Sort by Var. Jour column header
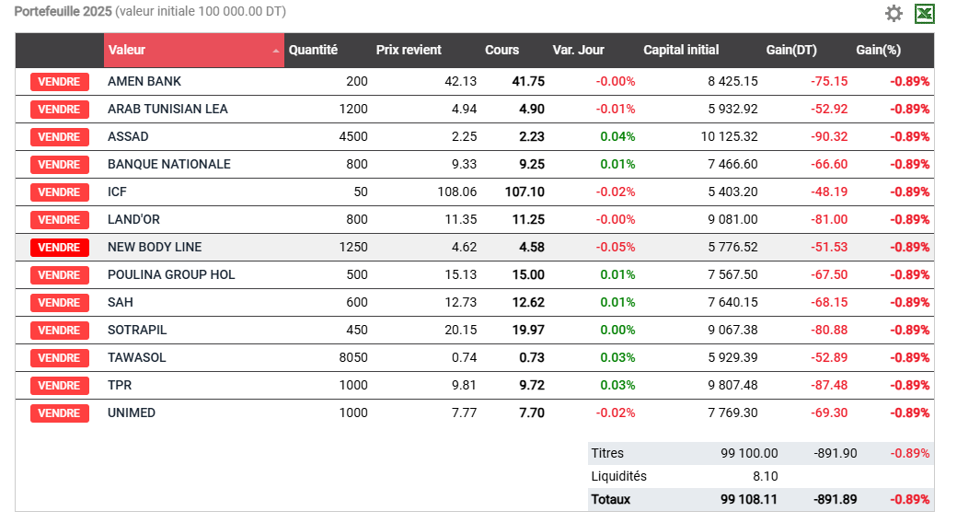Screen dimensions: 980x523 [x=578, y=50]
